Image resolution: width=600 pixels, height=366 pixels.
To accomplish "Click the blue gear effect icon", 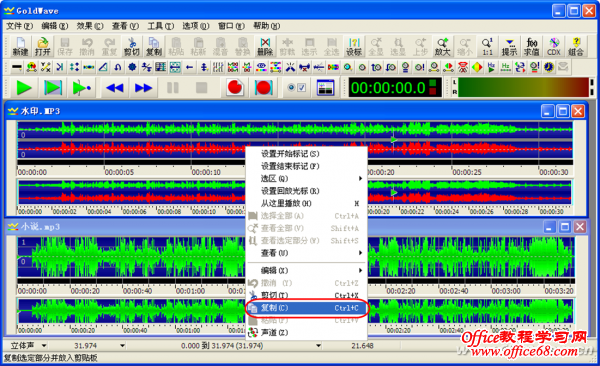I will click(132, 67).
